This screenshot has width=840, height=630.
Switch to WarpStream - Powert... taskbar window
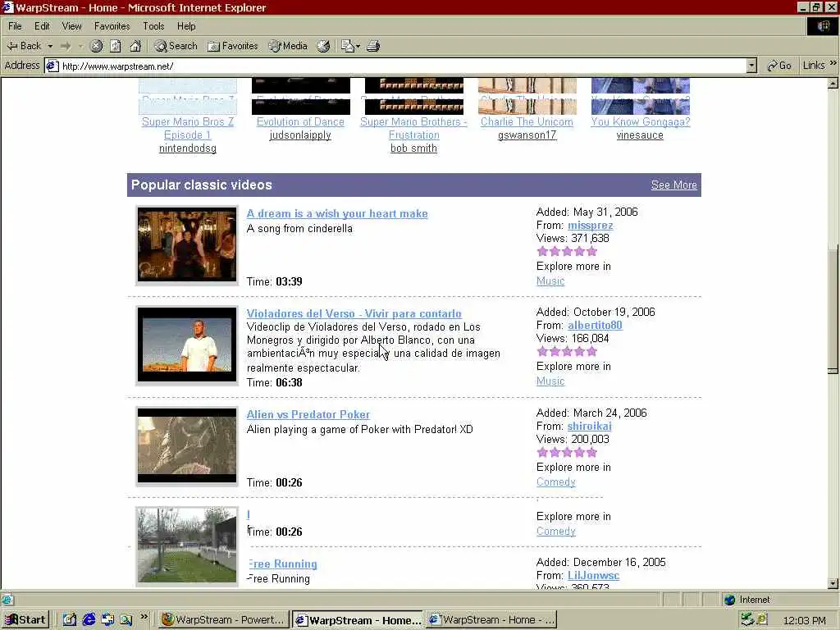[x=224, y=620]
